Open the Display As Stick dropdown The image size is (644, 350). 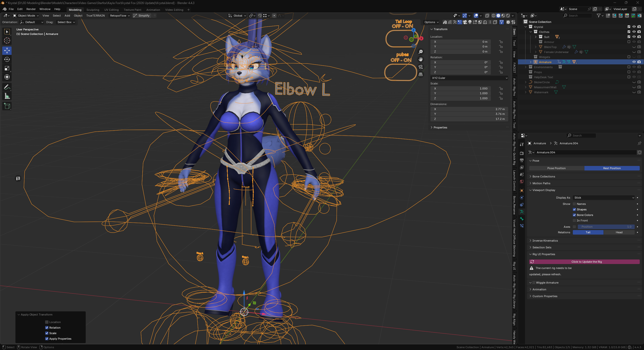(x=604, y=198)
